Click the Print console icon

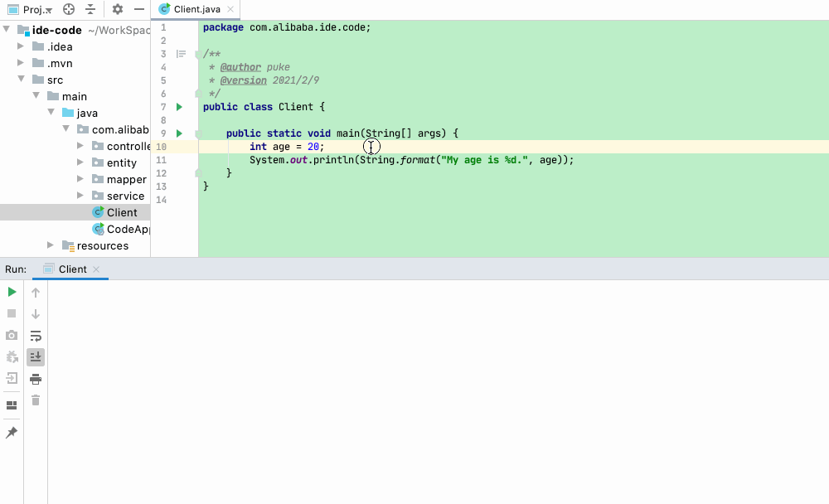(x=36, y=379)
